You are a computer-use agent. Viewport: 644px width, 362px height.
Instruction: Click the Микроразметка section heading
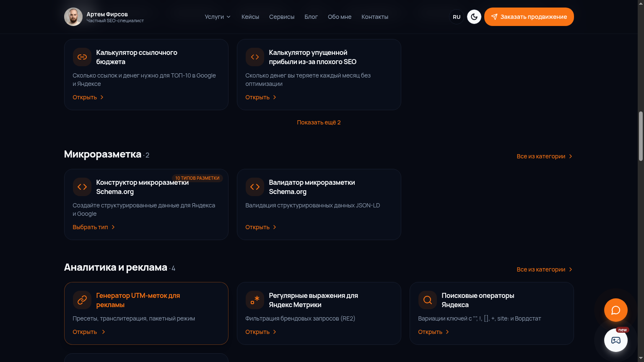click(x=103, y=154)
